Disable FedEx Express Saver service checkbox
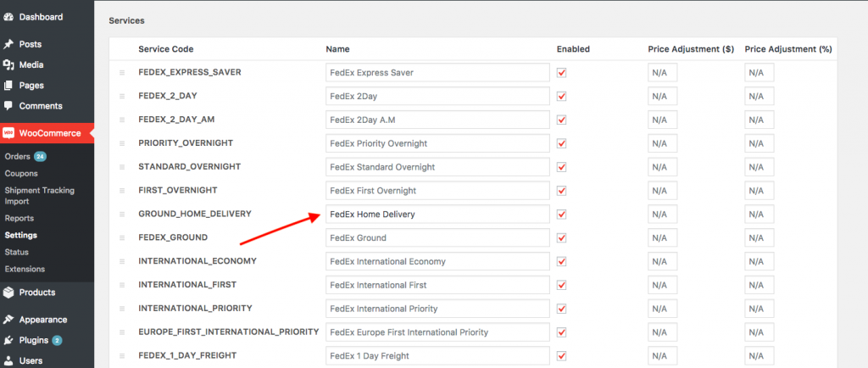 561,72
